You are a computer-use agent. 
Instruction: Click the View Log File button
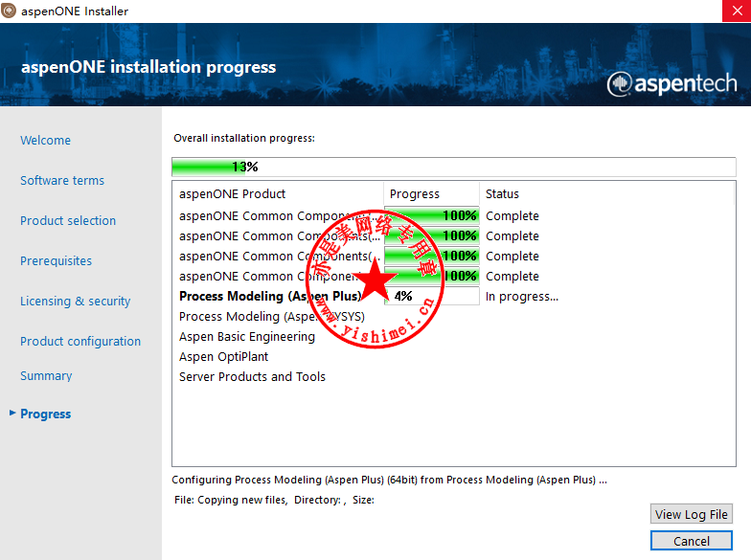click(692, 514)
